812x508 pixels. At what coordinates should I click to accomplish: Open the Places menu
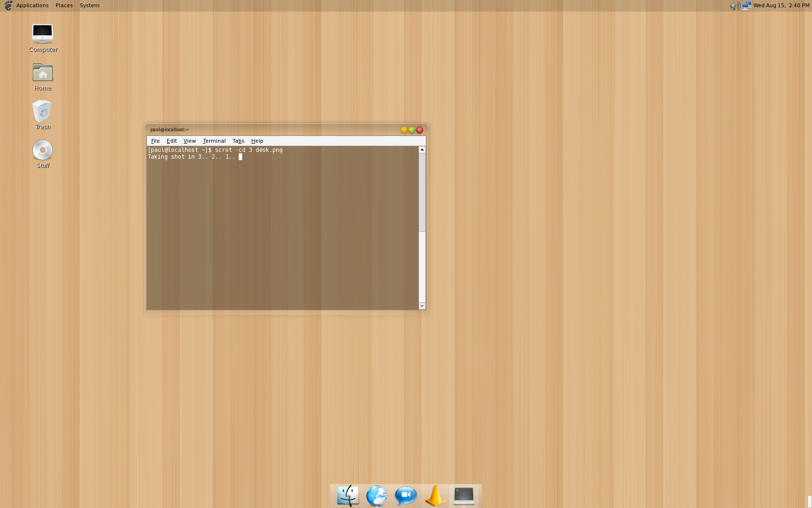(x=64, y=6)
